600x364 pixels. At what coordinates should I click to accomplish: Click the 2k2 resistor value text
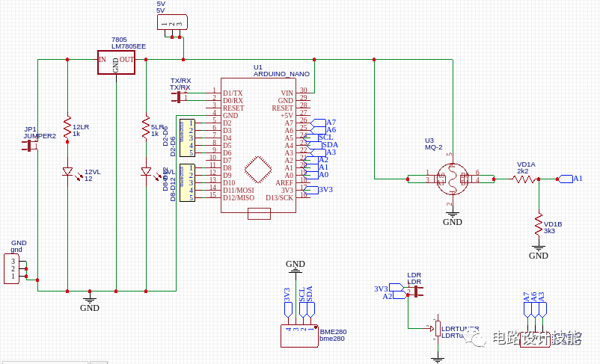[x=523, y=171]
